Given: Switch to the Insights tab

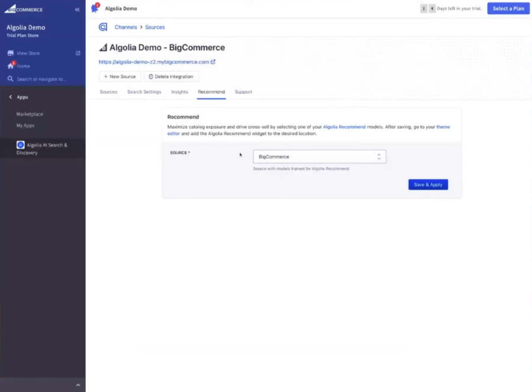Looking at the screenshot, I should pos(180,92).
